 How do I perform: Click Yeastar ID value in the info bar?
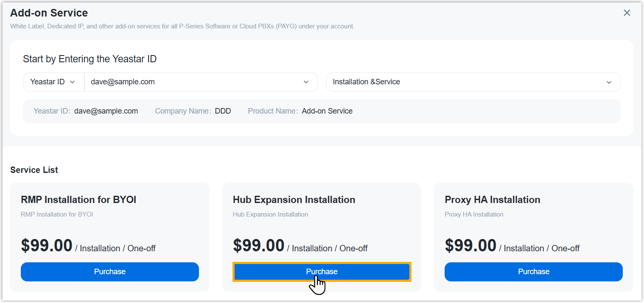tap(106, 111)
